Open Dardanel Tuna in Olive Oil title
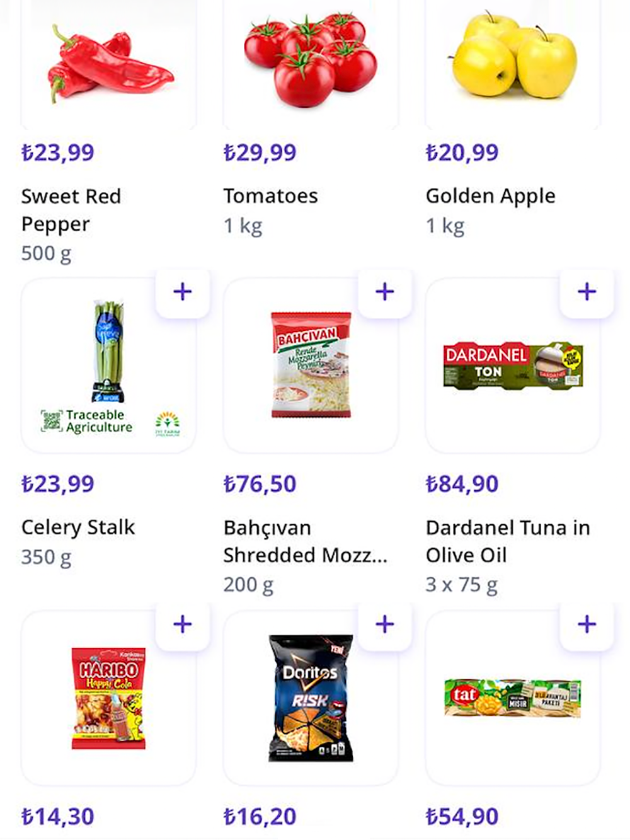Viewport: 630px width, 840px height. coord(508,541)
